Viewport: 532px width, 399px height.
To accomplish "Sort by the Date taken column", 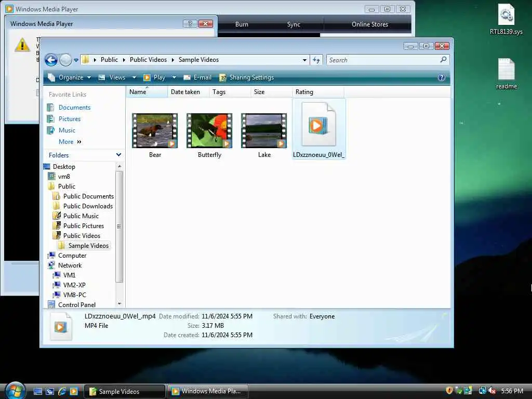I will click(x=188, y=92).
